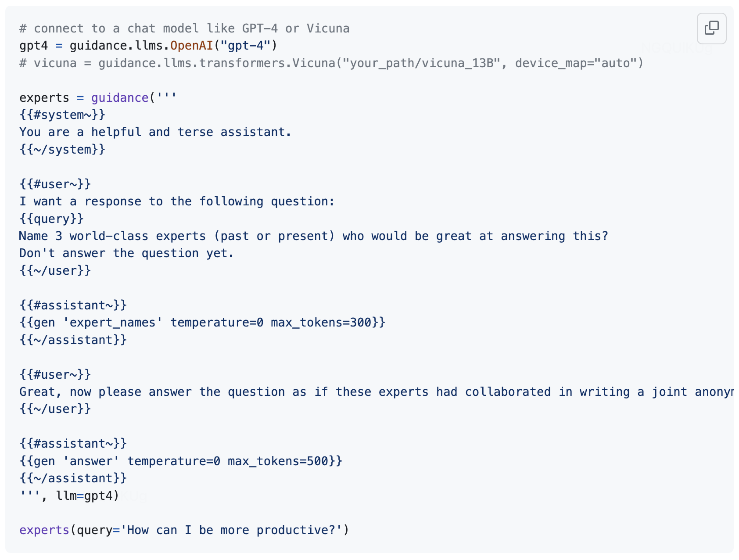Click the {{#system~}} opening tag
Viewport: 739px width, 560px height.
coord(62,115)
